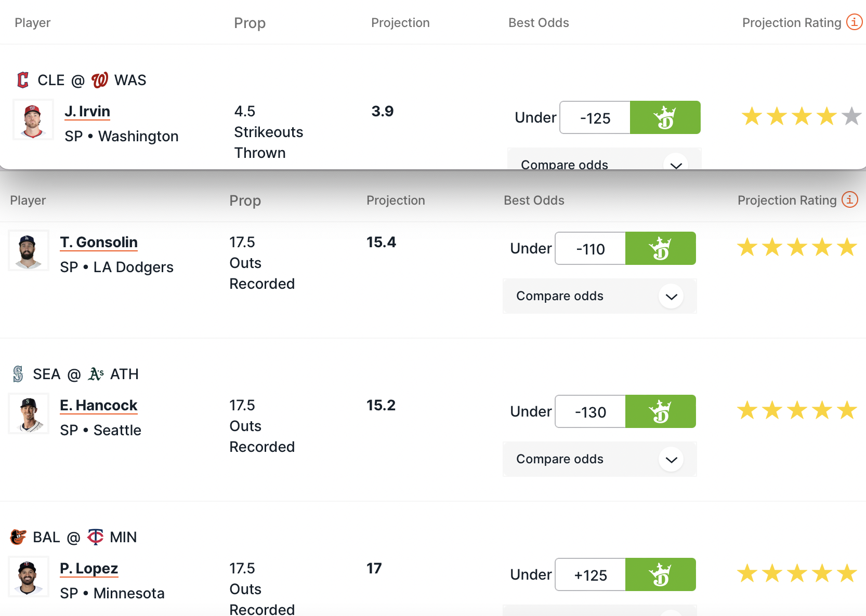Click the Seattle Mariners team logo

coord(18,374)
